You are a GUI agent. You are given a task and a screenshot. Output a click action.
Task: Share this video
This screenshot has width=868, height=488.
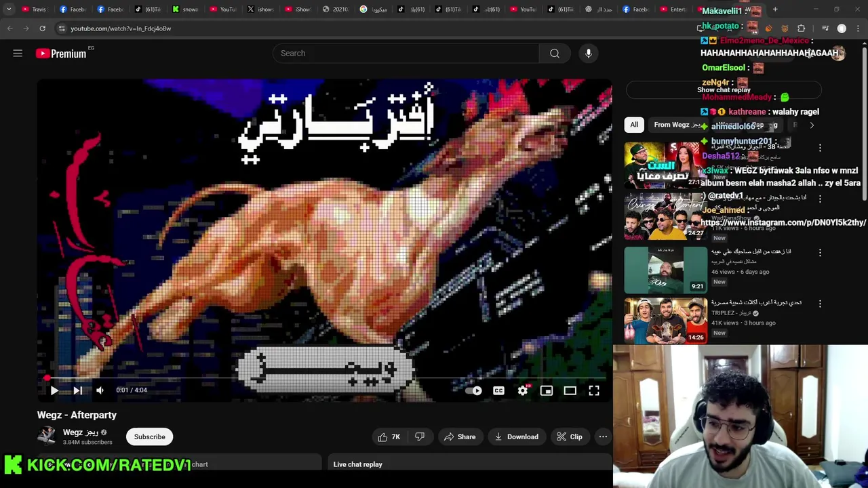coord(460,437)
